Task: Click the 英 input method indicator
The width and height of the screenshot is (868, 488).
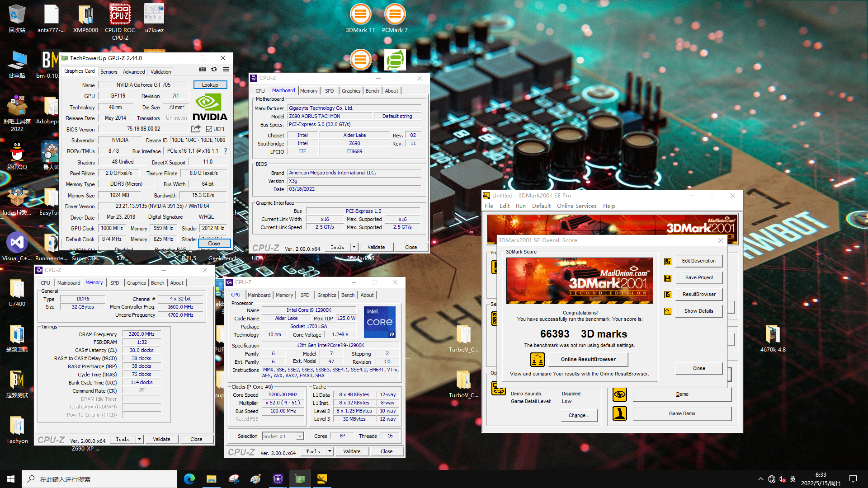Action: (793, 479)
